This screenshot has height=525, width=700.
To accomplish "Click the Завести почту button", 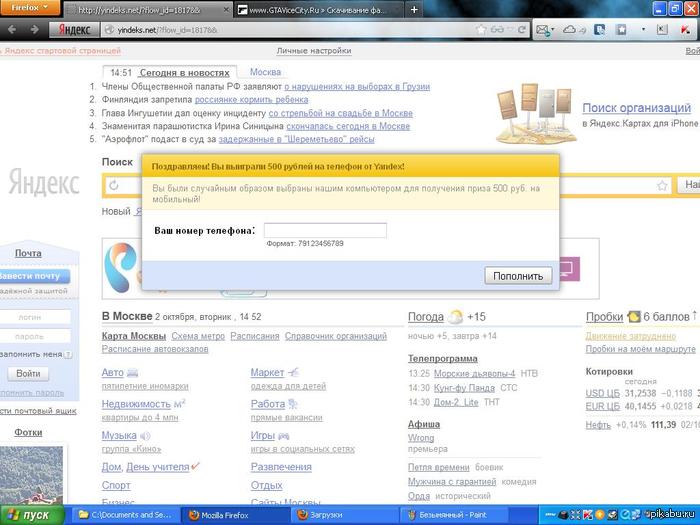I will point(34,276).
